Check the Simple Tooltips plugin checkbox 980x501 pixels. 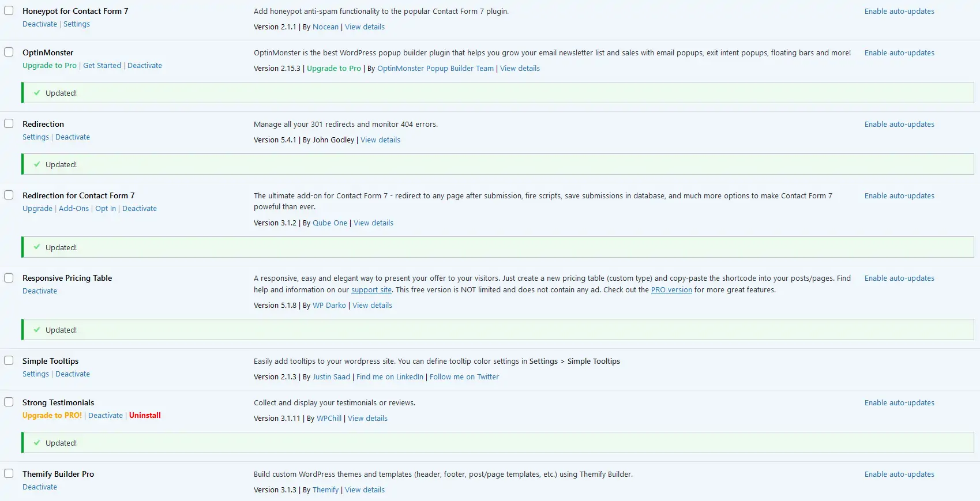click(x=9, y=361)
